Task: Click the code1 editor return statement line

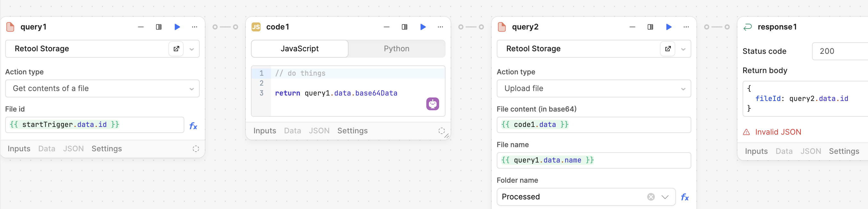Action: 336,93
